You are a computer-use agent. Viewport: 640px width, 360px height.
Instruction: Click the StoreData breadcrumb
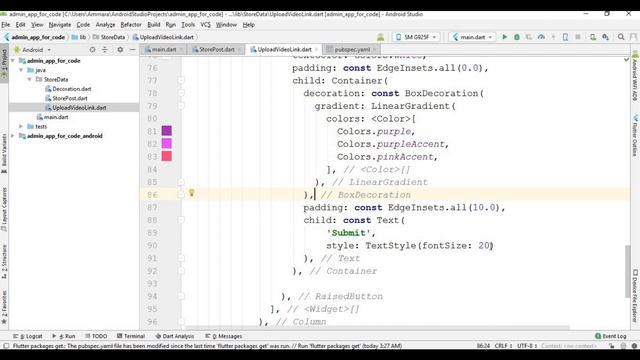point(109,37)
